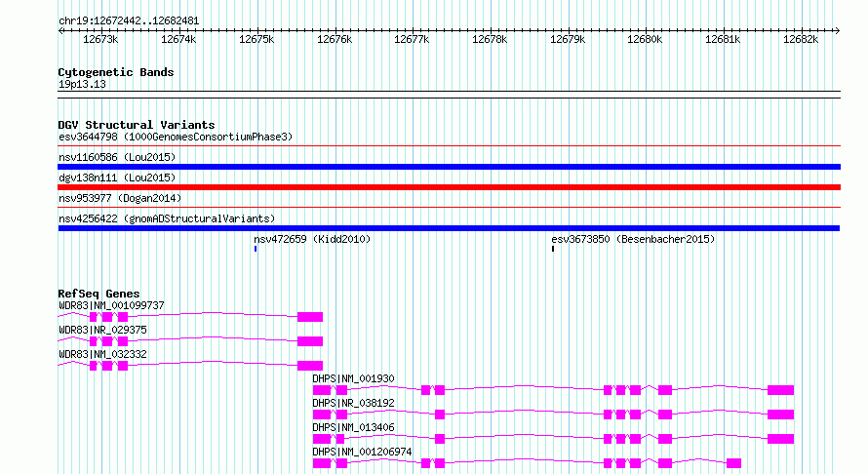Select the RefSeq Genes track title
Screen dimensions: 868x474
pyautogui.click(x=99, y=294)
